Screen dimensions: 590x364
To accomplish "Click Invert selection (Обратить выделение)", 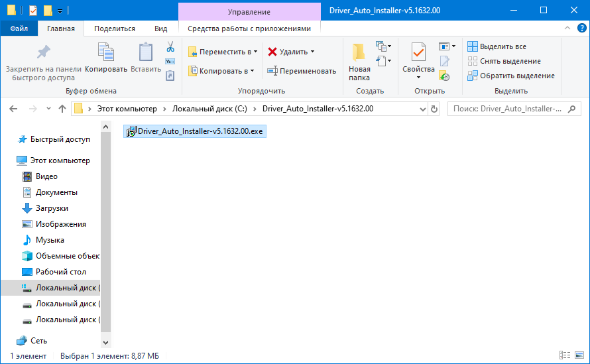I will click(x=511, y=76).
